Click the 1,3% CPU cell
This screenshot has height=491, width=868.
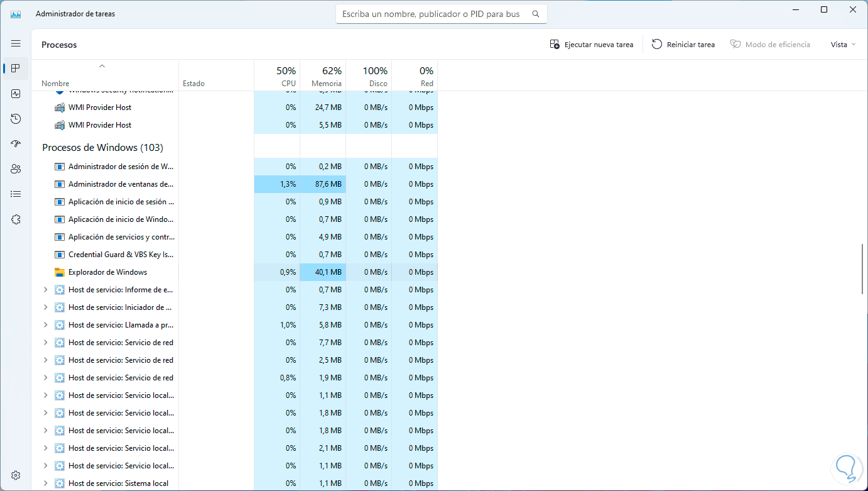277,184
